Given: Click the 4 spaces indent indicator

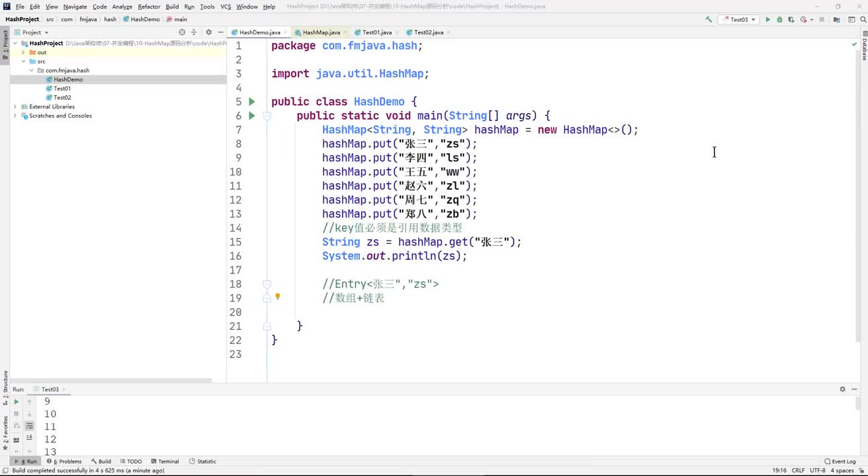Looking at the screenshot, I should (842, 471).
